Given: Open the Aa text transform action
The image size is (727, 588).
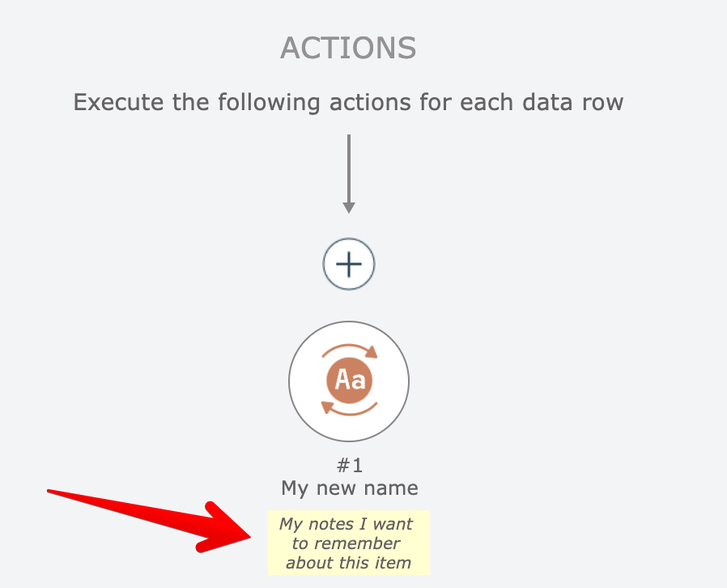Looking at the screenshot, I should (349, 381).
